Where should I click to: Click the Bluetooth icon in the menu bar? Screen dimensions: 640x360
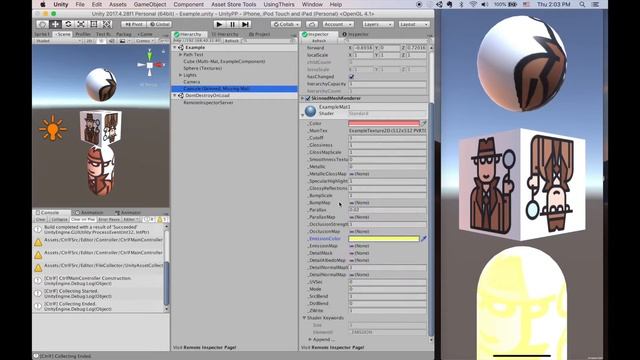point(461,4)
